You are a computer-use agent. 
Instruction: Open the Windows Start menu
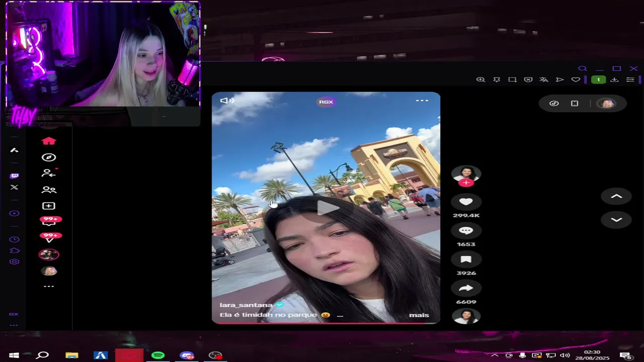14,355
